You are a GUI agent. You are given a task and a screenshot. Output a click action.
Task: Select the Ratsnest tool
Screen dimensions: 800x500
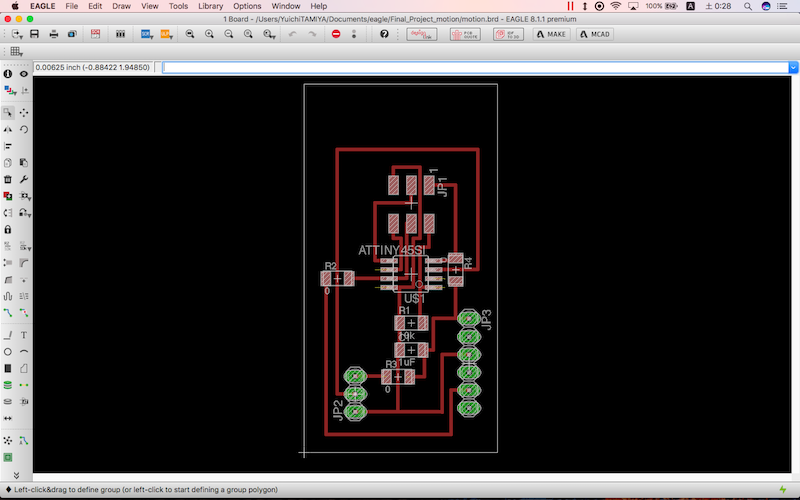8,441
